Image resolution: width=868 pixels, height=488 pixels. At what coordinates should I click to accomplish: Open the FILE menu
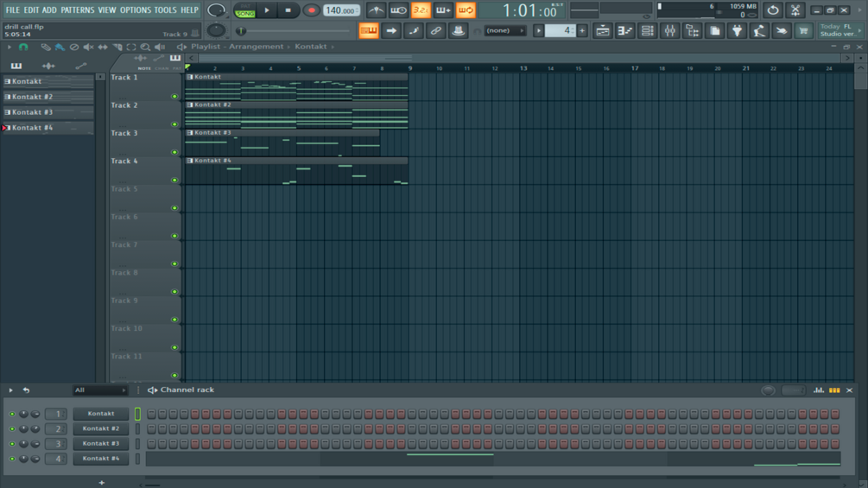point(12,10)
